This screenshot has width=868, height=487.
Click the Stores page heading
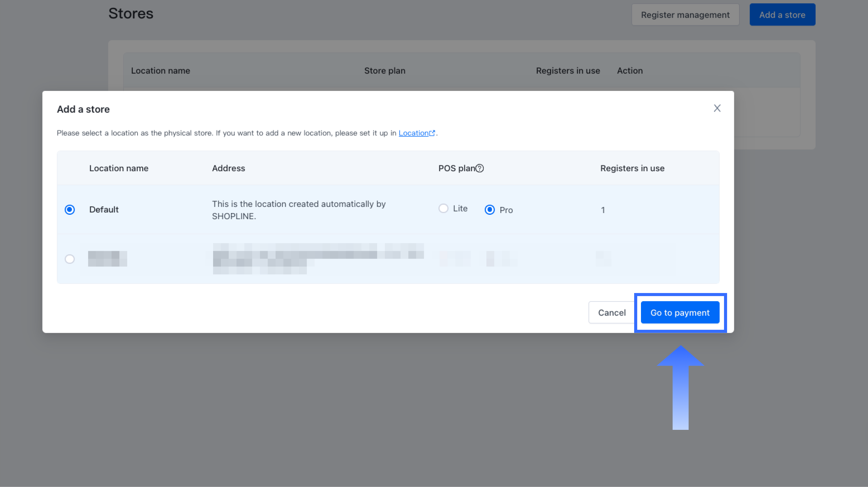pyautogui.click(x=131, y=14)
